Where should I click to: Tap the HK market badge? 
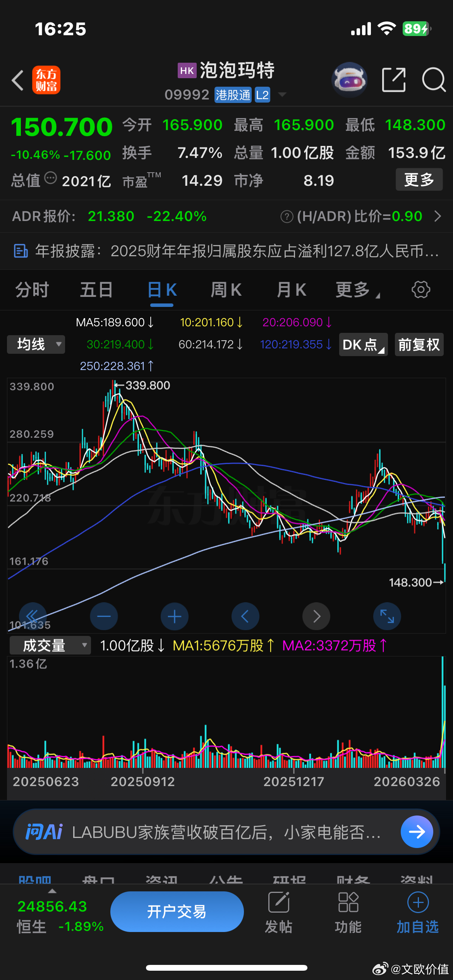[x=187, y=70]
